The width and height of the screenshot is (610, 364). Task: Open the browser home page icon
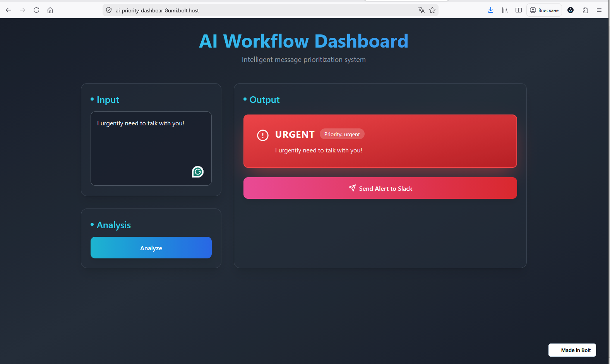pyautogui.click(x=50, y=10)
